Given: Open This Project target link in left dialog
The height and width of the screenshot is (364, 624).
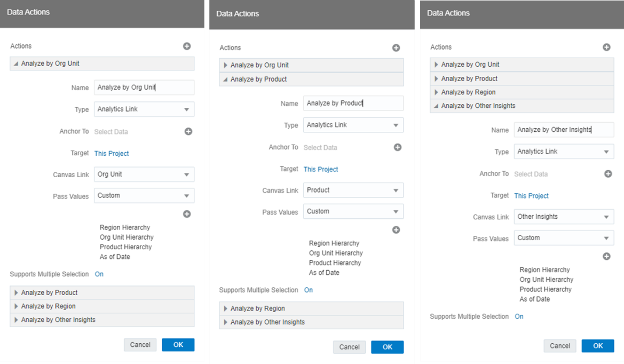Looking at the screenshot, I should pos(112,154).
